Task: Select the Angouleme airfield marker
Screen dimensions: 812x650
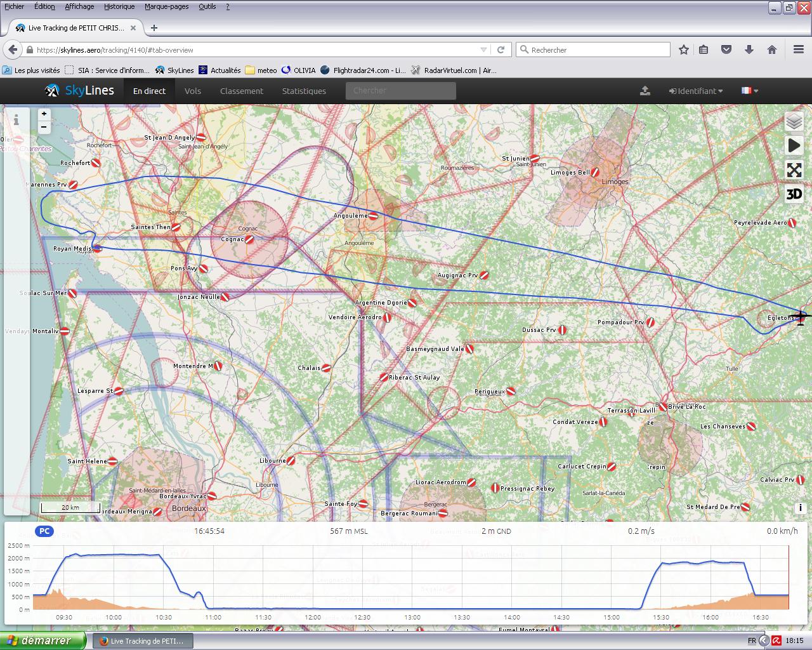Action: pos(374,216)
